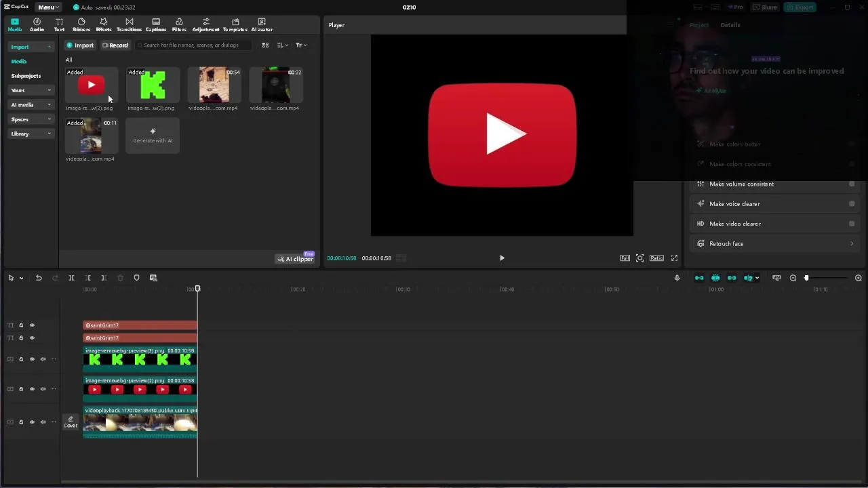
Task: Open the Templates panel
Action: click(x=235, y=24)
